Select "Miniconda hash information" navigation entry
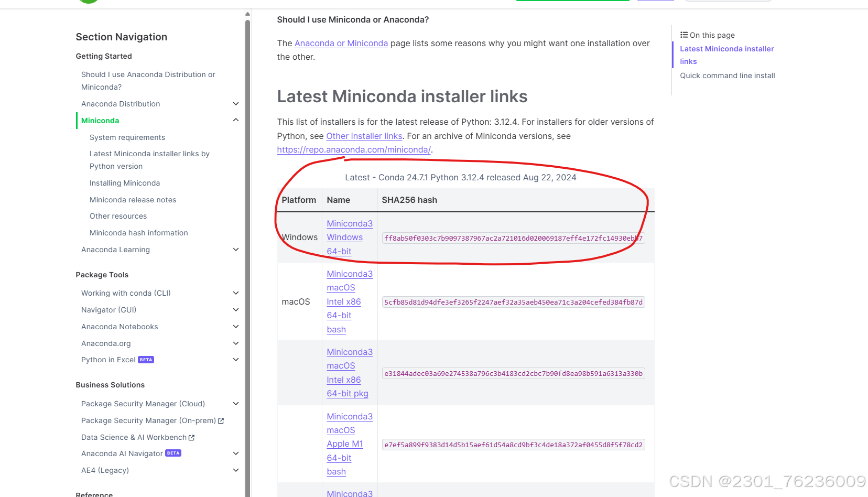Screen dimensions: 868x497 click(138, 233)
